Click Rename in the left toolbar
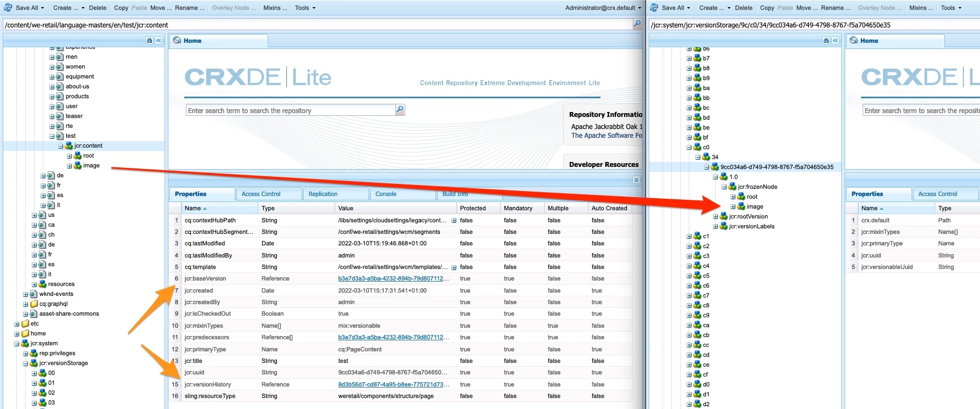 click(x=190, y=8)
